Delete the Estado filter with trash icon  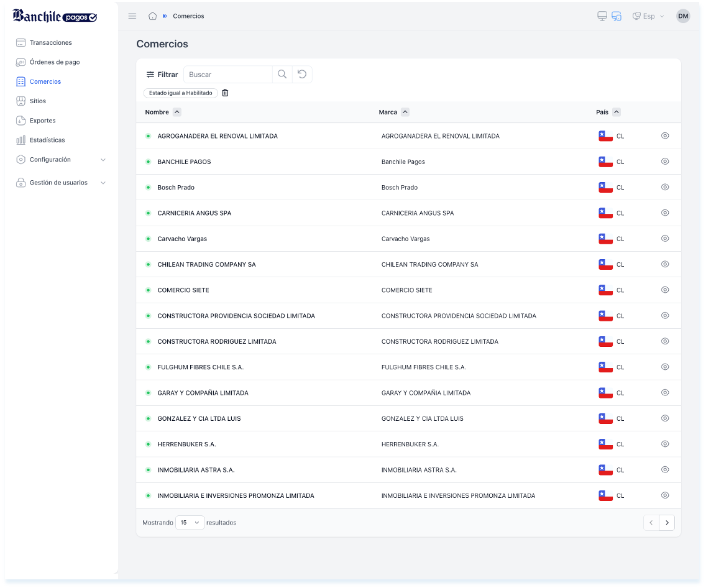coord(225,93)
